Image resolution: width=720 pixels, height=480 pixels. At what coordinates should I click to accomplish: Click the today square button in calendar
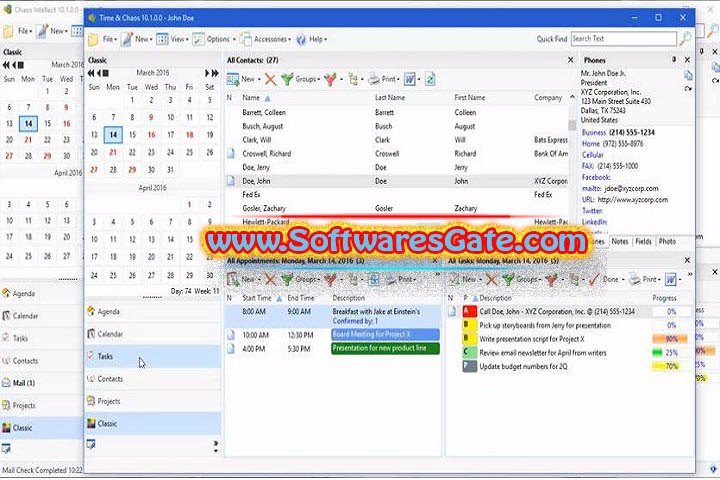coord(106,73)
